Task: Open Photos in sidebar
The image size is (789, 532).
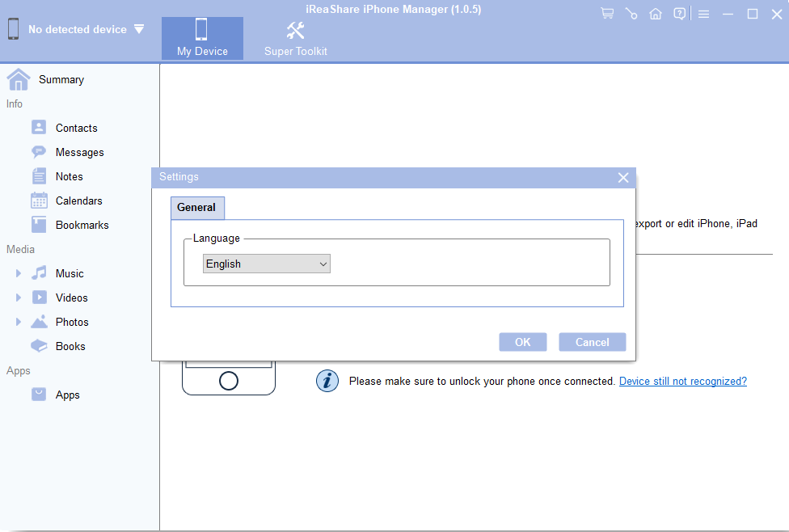Action: [x=72, y=322]
